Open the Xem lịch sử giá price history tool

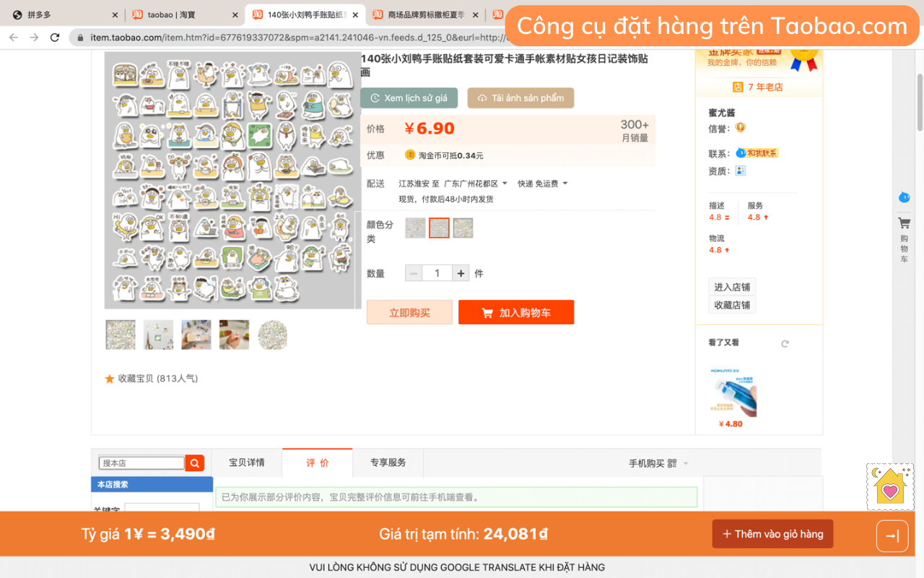pyautogui.click(x=409, y=98)
